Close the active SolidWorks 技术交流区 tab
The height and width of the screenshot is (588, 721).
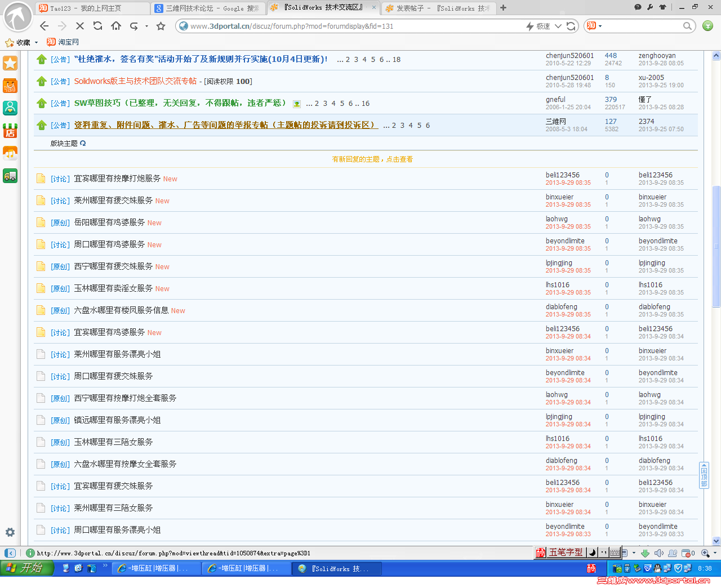coord(373,7)
